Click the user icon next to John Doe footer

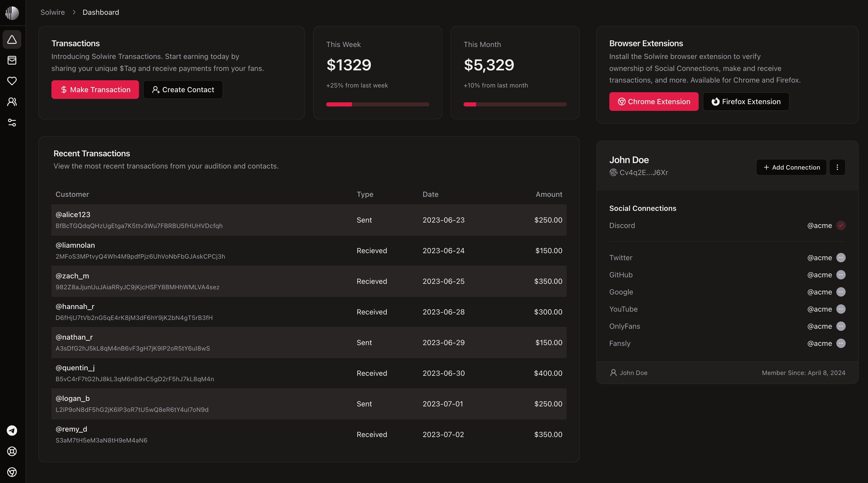pos(613,373)
